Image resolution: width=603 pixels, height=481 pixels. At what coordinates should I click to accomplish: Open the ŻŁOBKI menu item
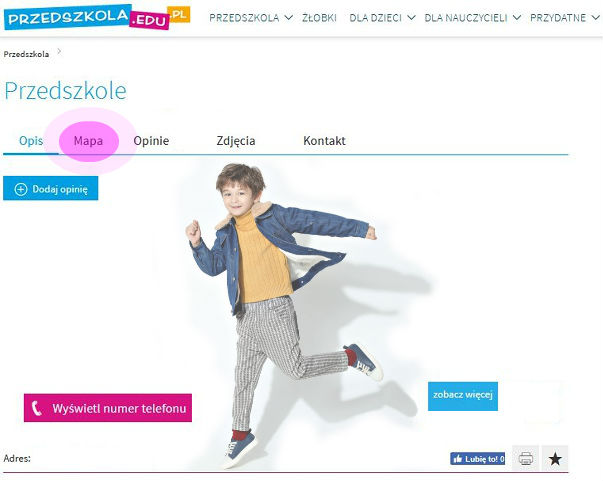point(319,18)
